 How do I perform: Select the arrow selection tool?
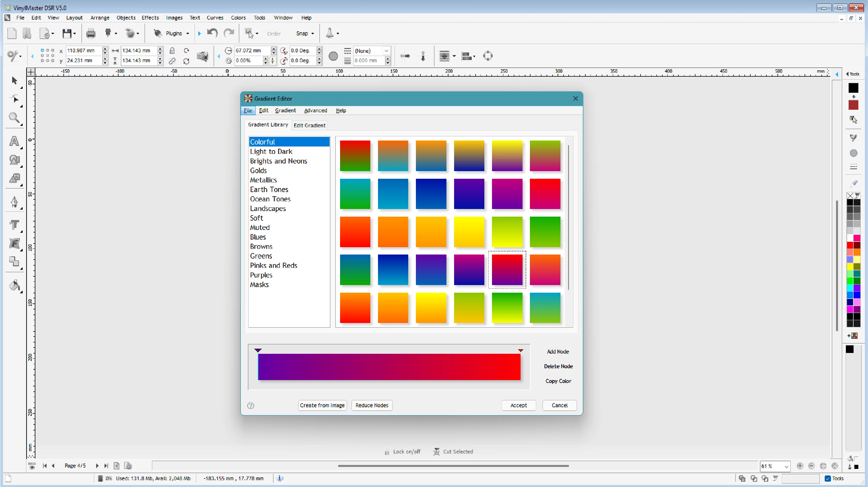[x=14, y=81]
